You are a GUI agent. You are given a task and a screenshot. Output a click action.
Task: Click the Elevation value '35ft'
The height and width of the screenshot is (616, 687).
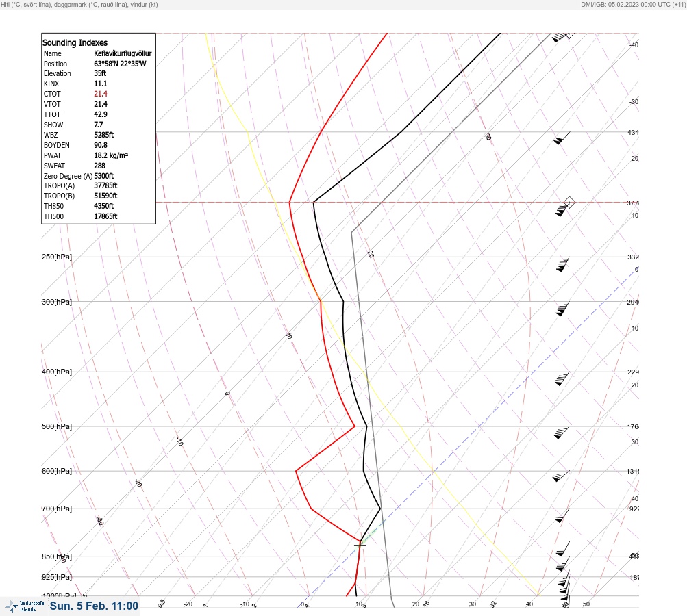pyautogui.click(x=100, y=73)
